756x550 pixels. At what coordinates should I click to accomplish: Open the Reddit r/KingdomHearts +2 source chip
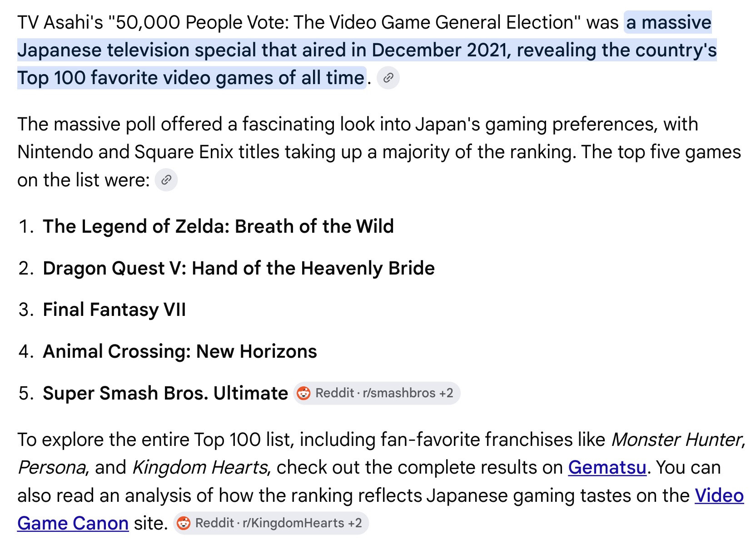pos(271,523)
